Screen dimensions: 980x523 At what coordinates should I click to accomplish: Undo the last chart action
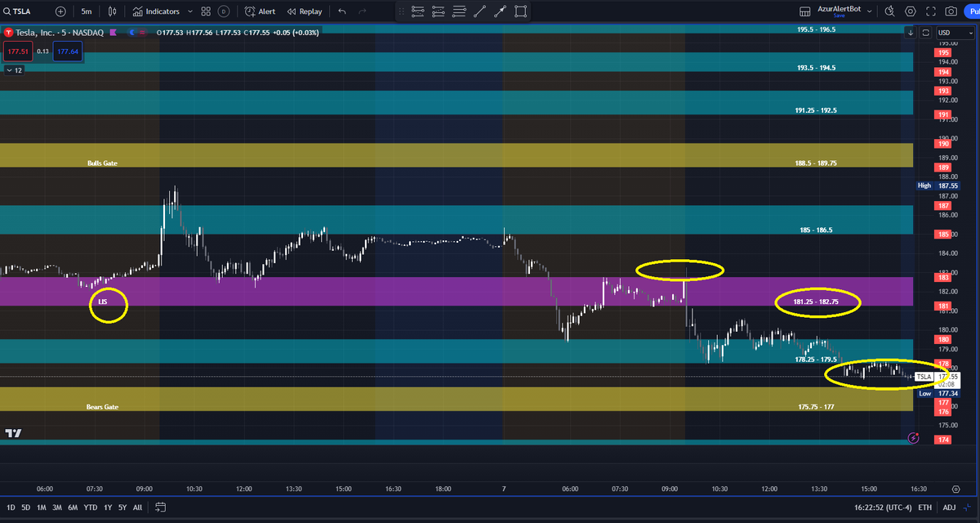pyautogui.click(x=342, y=11)
